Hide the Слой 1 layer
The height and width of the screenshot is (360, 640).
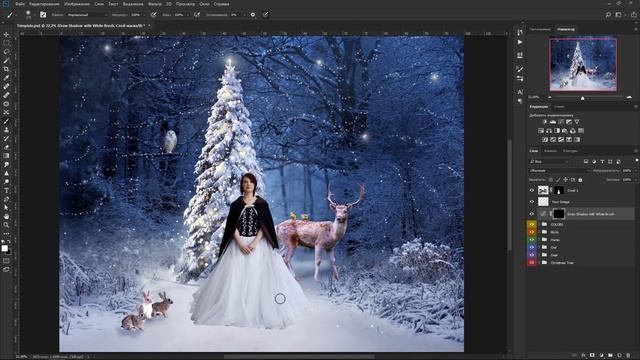531,191
